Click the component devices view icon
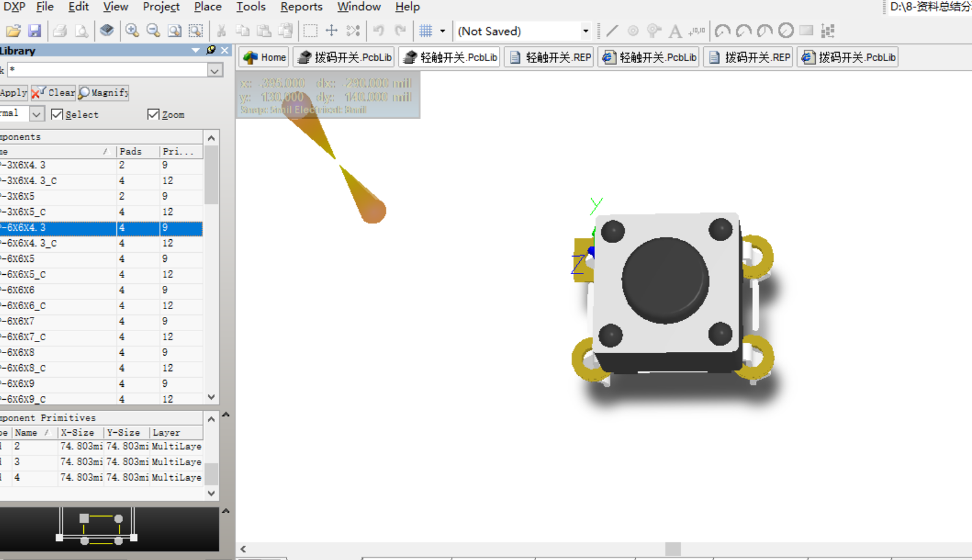The width and height of the screenshot is (972, 560). pos(107,31)
